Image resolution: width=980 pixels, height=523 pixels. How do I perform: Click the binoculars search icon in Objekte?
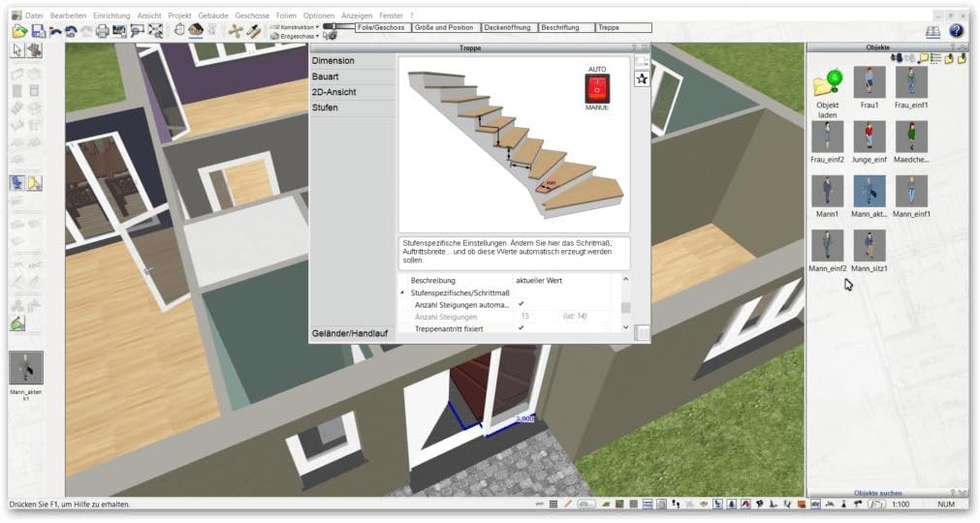897,58
